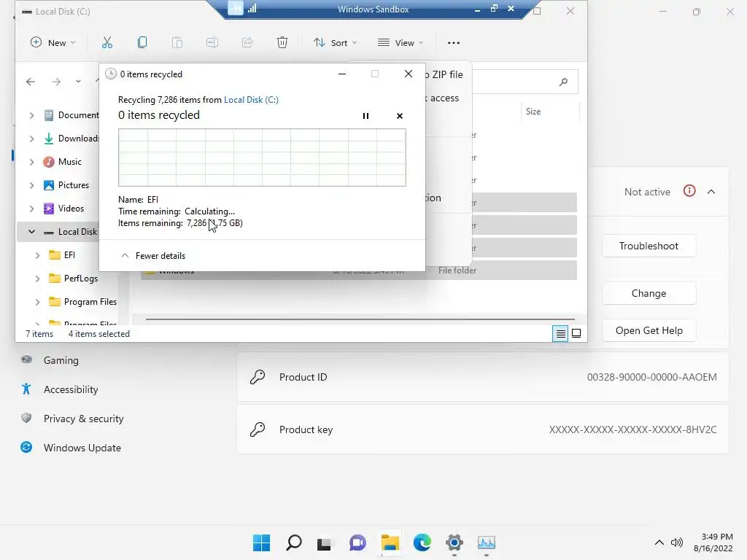Click the Rename icon in the Explorer toolbar
Screen dimensions: 747x560
point(212,42)
